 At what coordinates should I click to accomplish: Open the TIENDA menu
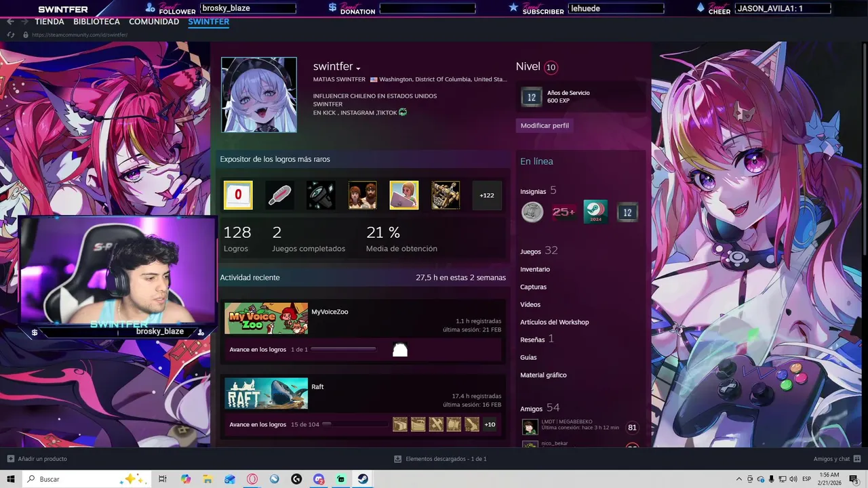click(x=50, y=22)
